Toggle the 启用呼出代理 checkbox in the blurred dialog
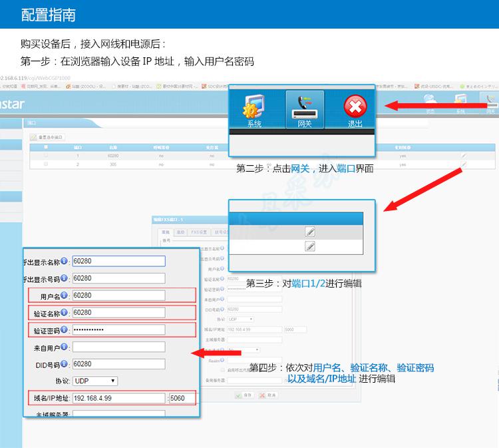The image size is (499, 448). (223, 370)
